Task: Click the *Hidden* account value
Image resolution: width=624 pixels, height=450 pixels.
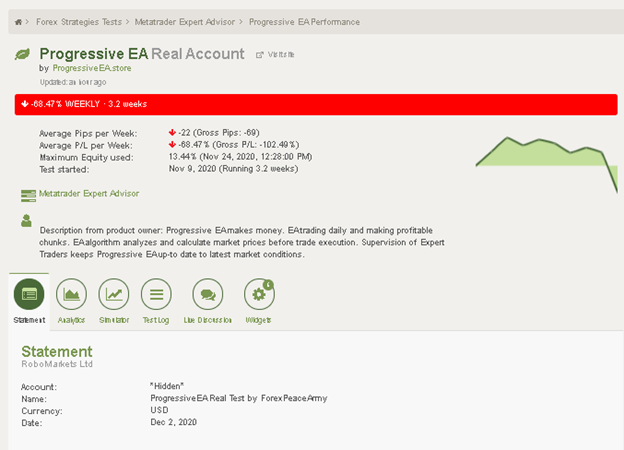Action: click(167, 386)
